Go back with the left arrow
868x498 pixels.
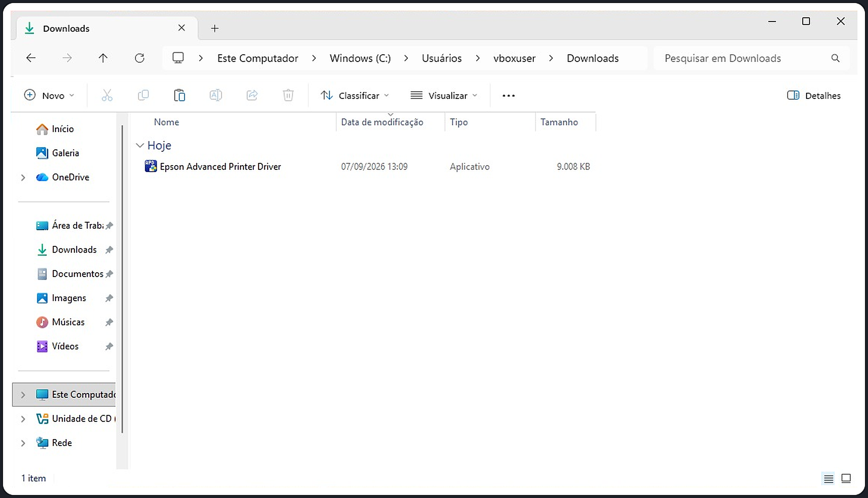31,58
